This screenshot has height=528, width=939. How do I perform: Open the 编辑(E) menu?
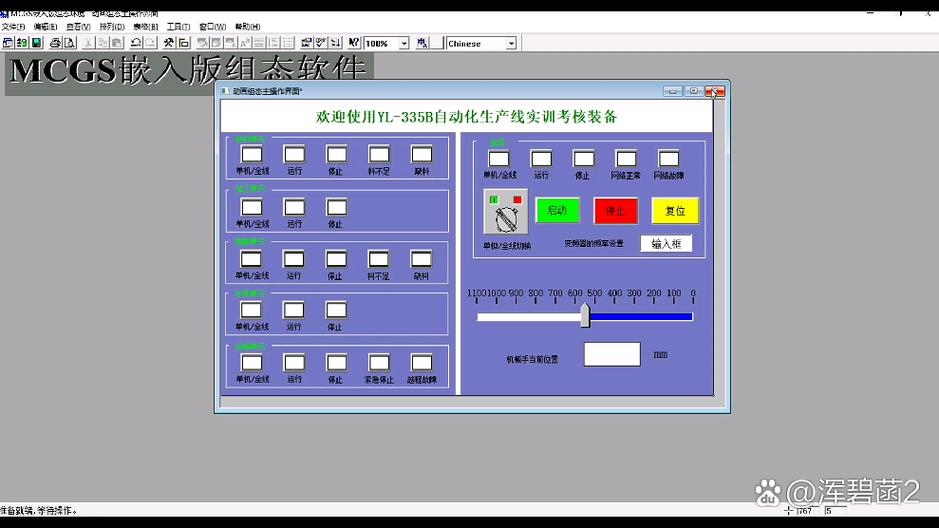[x=46, y=27]
